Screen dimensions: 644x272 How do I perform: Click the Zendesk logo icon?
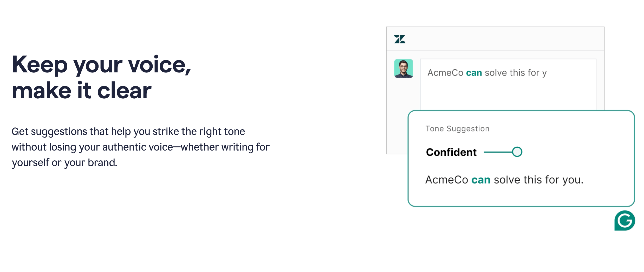point(400,39)
